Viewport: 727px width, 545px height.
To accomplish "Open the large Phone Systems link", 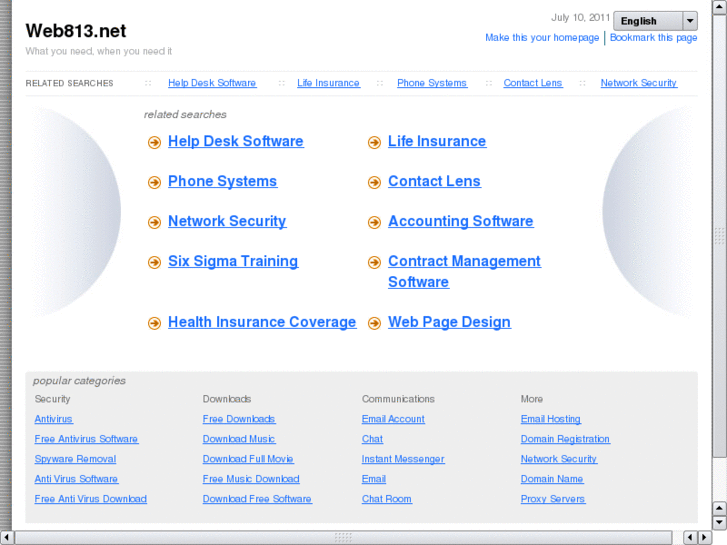I will click(223, 181).
